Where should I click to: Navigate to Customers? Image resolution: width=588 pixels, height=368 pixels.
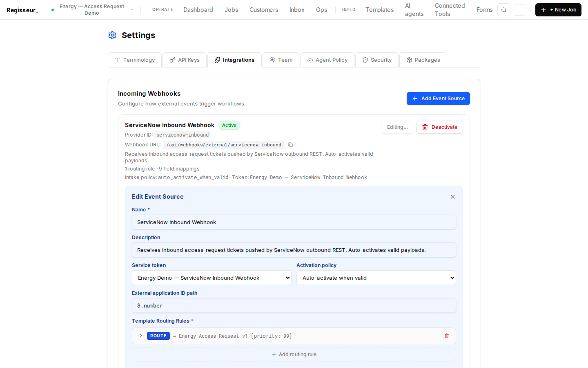[x=264, y=10]
